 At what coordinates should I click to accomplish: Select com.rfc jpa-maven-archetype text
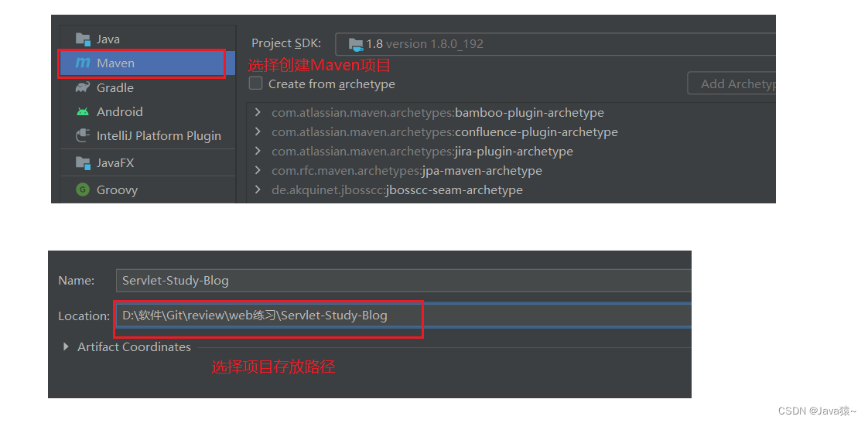407,171
